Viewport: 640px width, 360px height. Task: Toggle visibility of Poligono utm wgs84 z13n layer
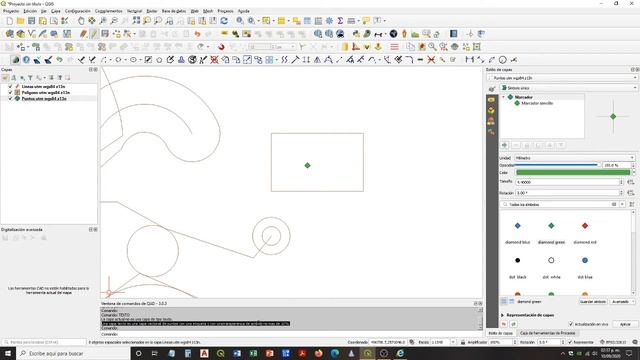click(x=10, y=93)
